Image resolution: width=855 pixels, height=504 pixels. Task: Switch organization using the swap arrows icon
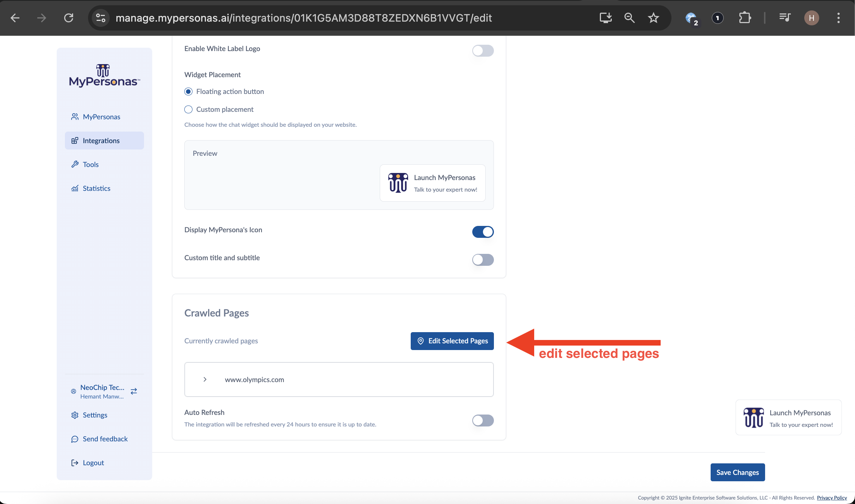134,391
